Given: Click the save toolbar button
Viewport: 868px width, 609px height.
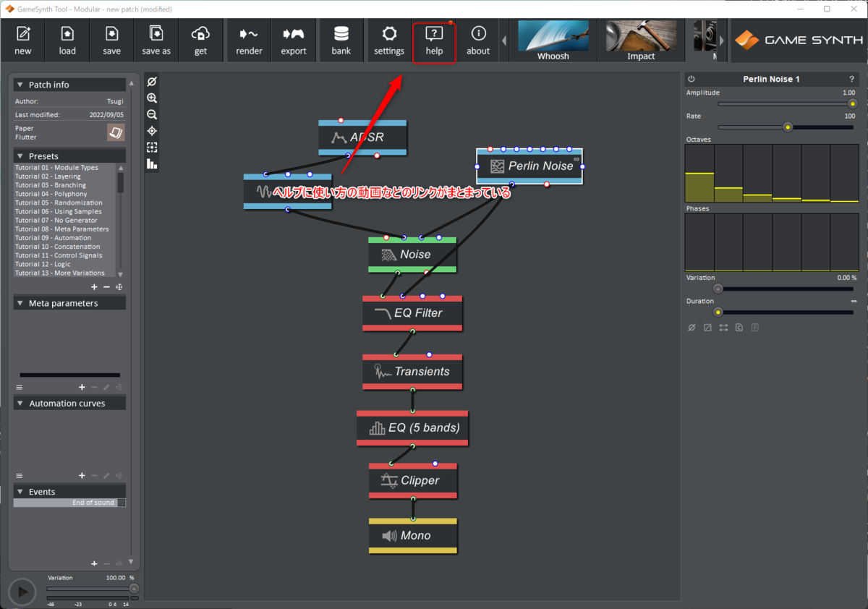Looking at the screenshot, I should point(112,41).
